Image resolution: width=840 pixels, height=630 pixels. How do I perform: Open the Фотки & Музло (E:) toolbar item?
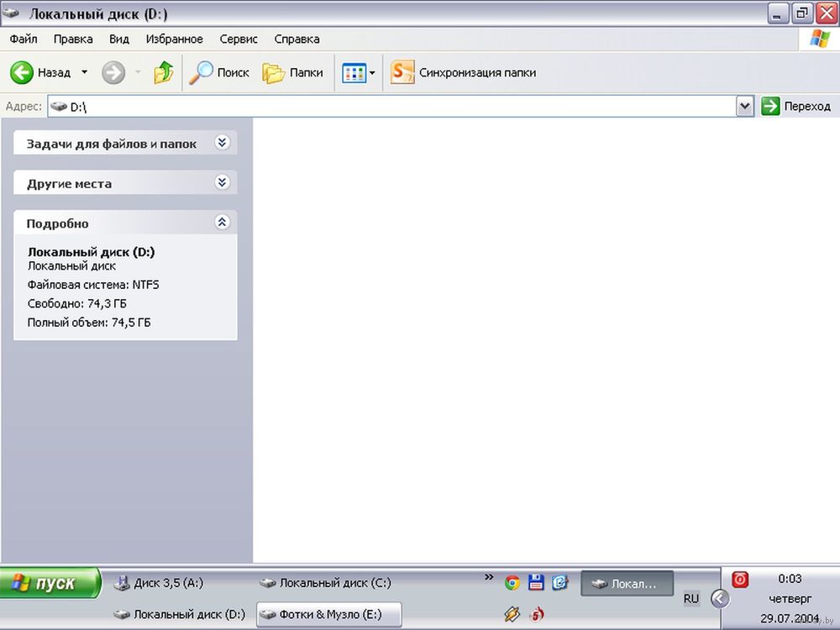point(328,614)
